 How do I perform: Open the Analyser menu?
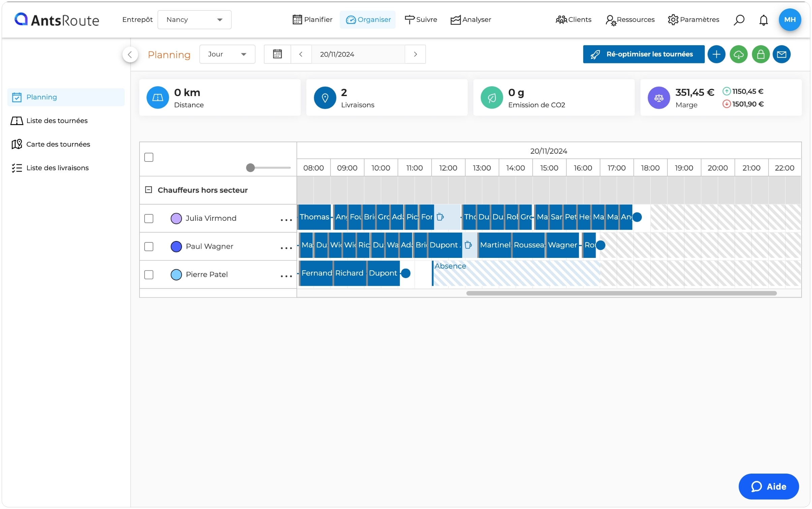click(471, 20)
